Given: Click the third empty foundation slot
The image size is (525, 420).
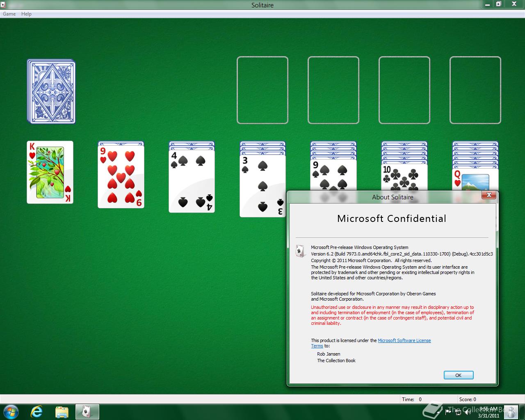Looking at the screenshot, I should tap(404, 90).
